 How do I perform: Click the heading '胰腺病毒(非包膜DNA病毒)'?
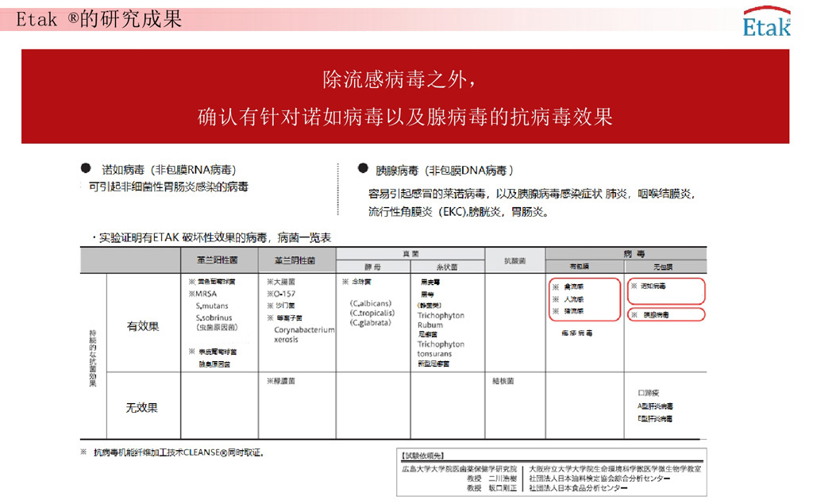[445, 170]
